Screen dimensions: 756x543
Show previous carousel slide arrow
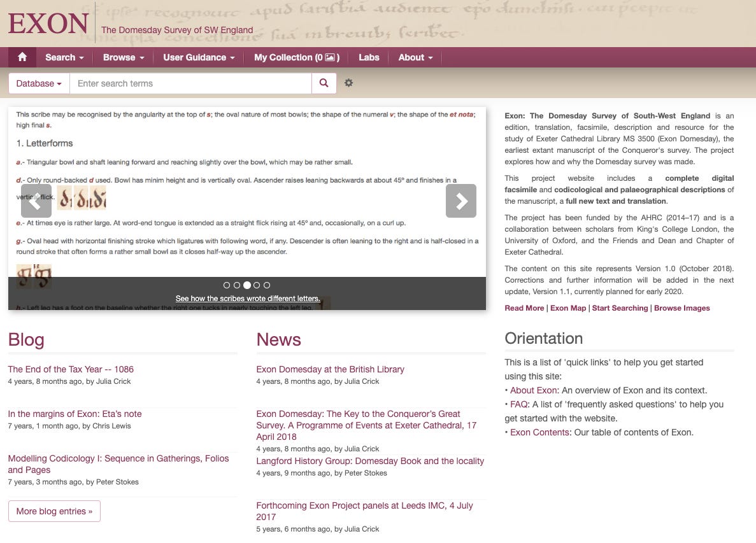coord(36,201)
